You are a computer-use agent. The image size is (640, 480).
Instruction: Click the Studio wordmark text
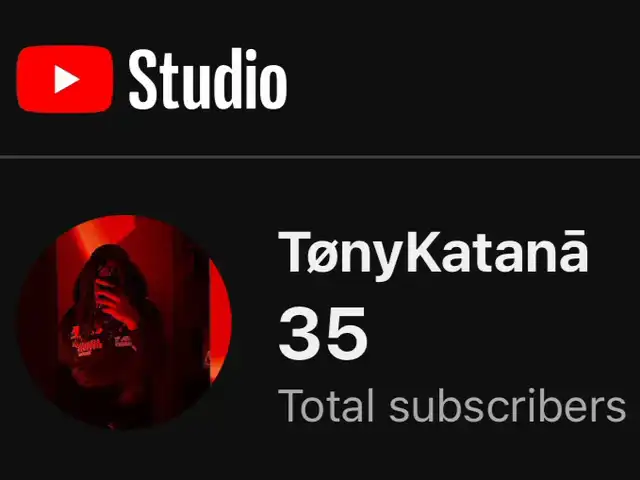point(208,79)
